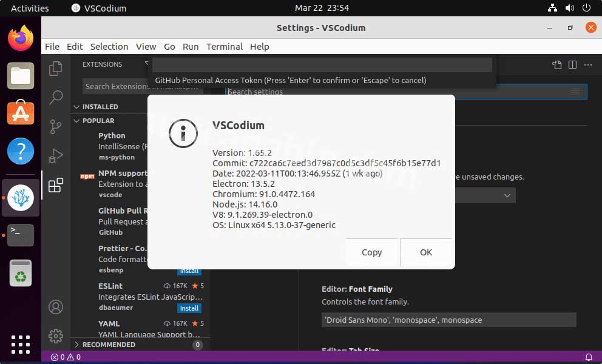The image size is (602, 364).
Task: Open the Manage gear icon
Action: click(56, 335)
